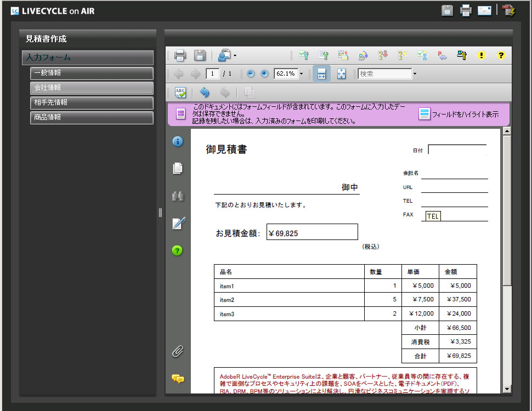Open the 商品情報 form section
The height and width of the screenshot is (411, 532).
pos(92,117)
